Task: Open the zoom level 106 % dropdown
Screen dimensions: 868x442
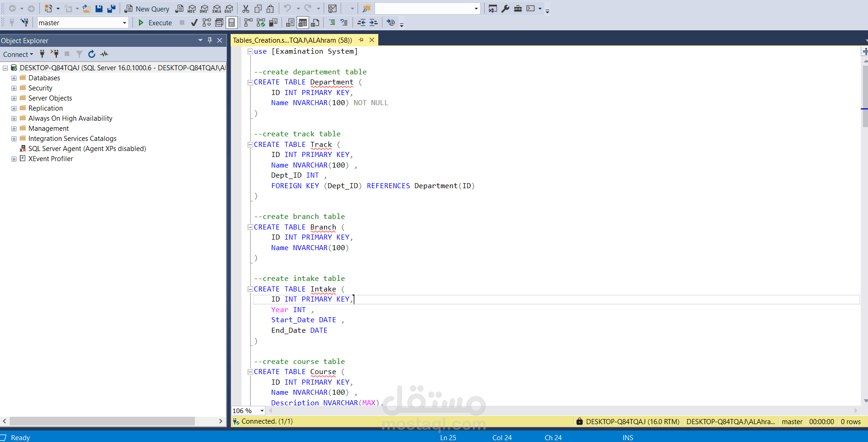Action: coord(262,411)
